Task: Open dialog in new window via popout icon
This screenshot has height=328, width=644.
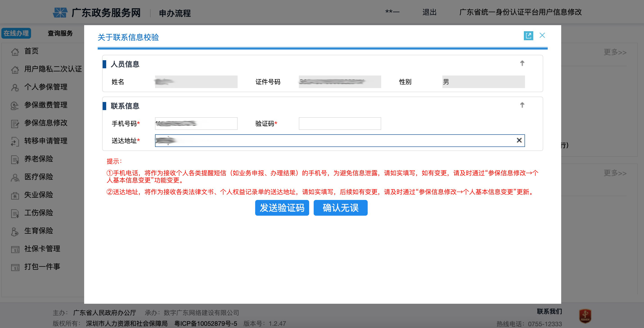Action: [529, 36]
